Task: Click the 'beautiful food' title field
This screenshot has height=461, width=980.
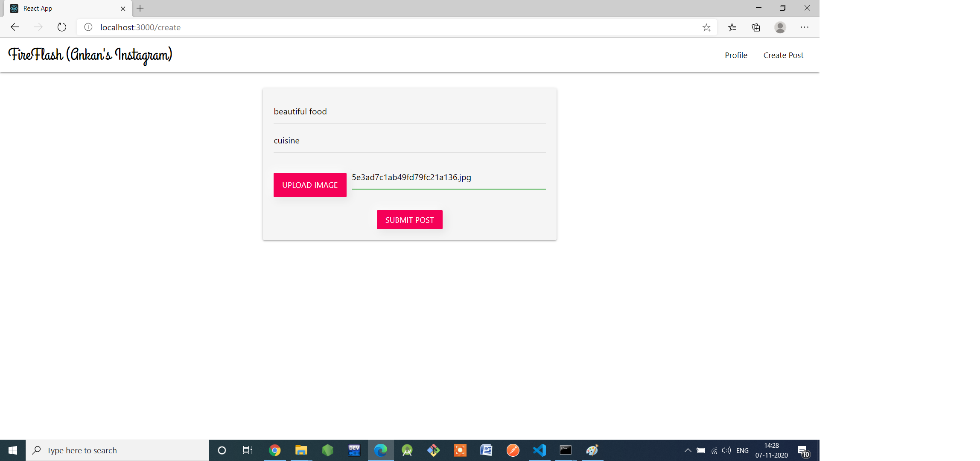Action: [x=409, y=112]
